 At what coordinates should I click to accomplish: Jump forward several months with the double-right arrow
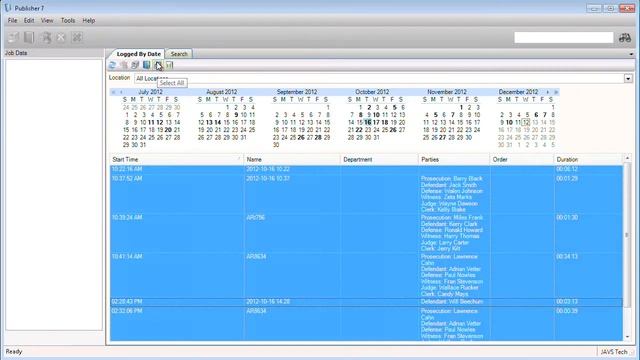click(556, 92)
